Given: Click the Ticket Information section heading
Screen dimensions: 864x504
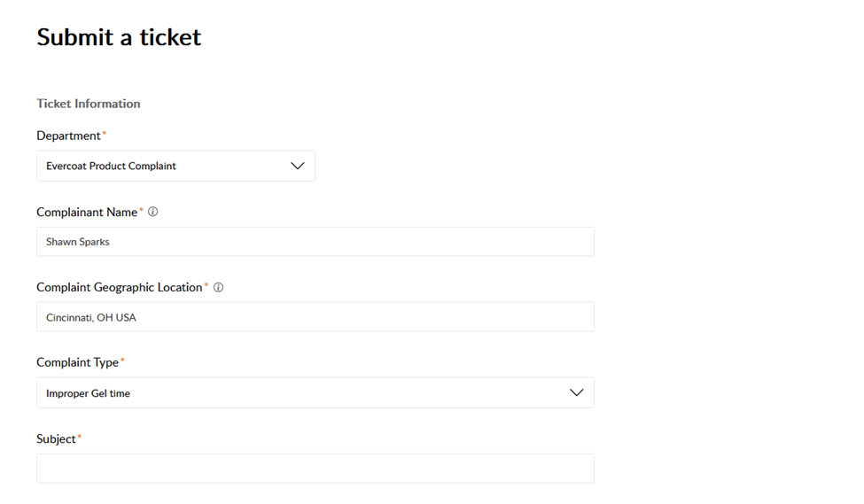Looking at the screenshot, I should (88, 104).
